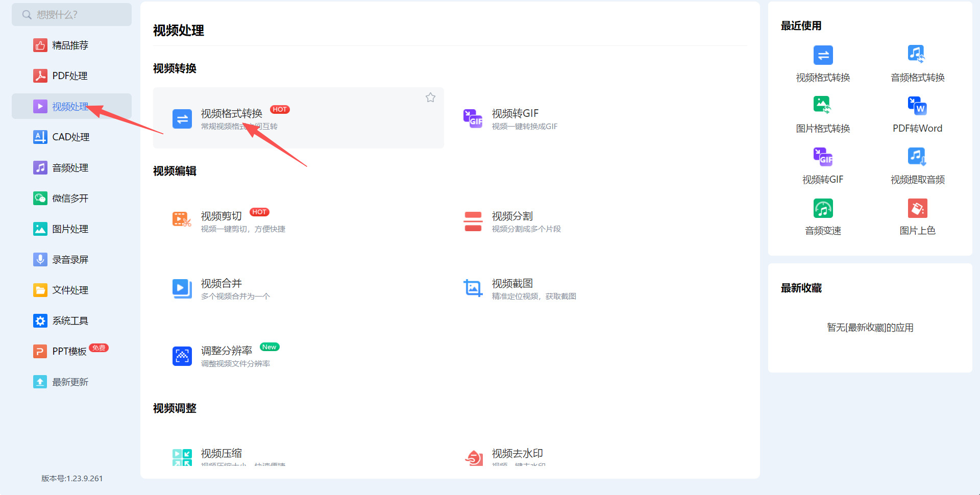Viewport: 980px width, 495px height.
Task: Click the 最新更新 upload icon
Action: pos(40,382)
